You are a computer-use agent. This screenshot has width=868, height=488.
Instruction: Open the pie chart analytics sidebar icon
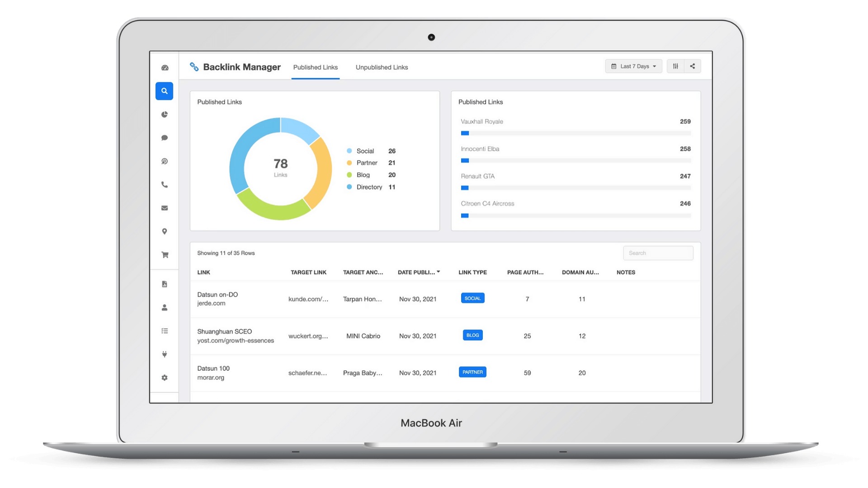coord(165,115)
